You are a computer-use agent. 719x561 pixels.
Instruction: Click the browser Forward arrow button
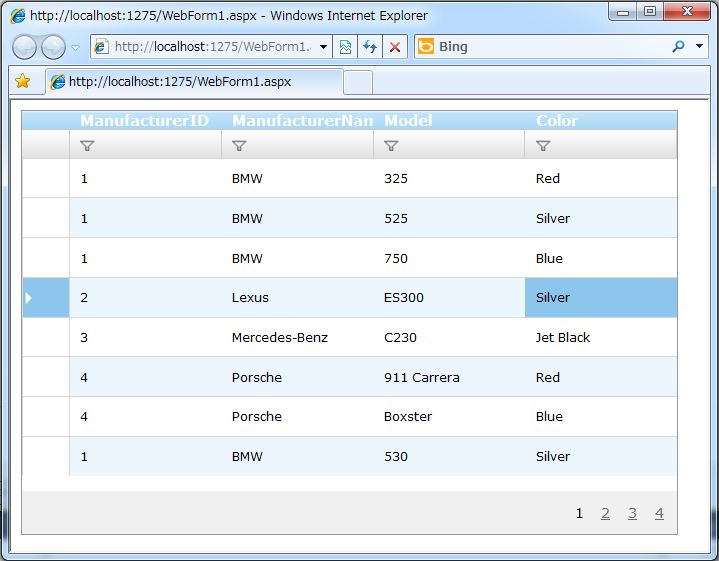click(53, 47)
